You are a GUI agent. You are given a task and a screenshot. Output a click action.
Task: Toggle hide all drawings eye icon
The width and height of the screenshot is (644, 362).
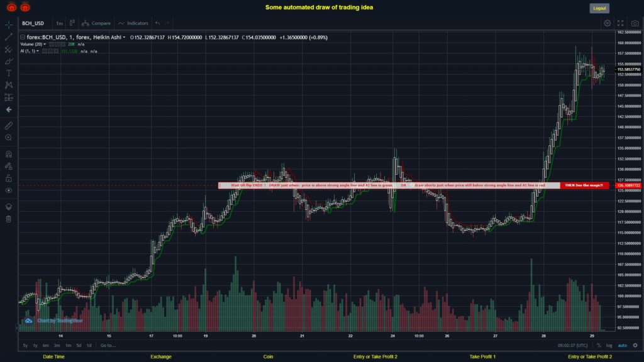click(9, 190)
